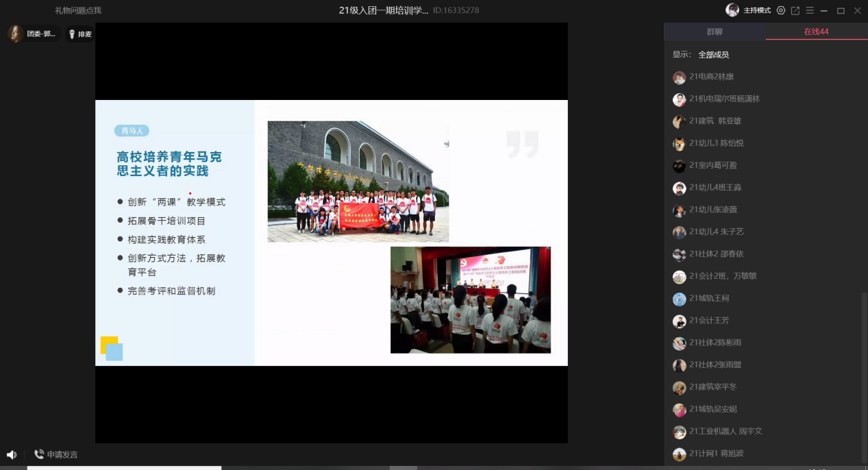Click the shared slide presentation area
868x470 pixels.
coord(331,233)
